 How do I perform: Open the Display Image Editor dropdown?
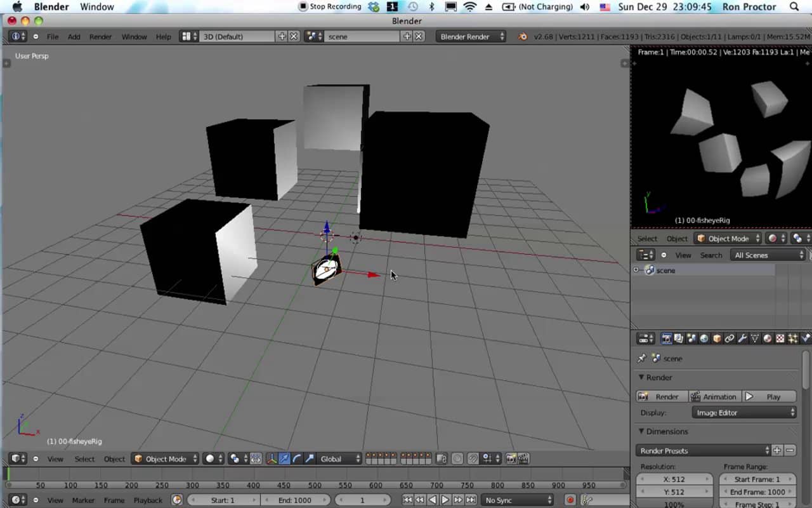[744, 413]
